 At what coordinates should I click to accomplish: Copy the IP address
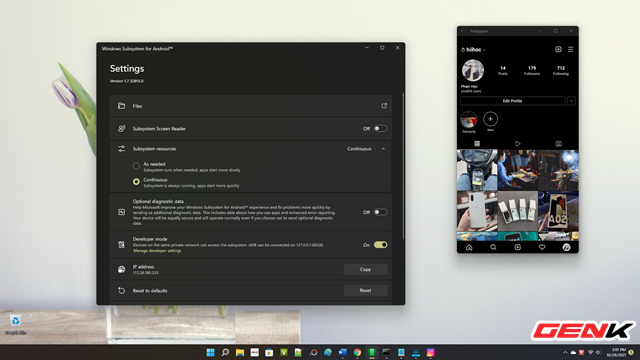(365, 269)
